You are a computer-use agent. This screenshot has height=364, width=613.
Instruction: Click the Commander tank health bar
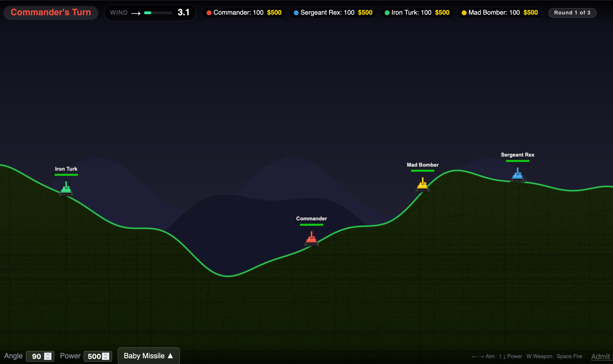point(311,225)
